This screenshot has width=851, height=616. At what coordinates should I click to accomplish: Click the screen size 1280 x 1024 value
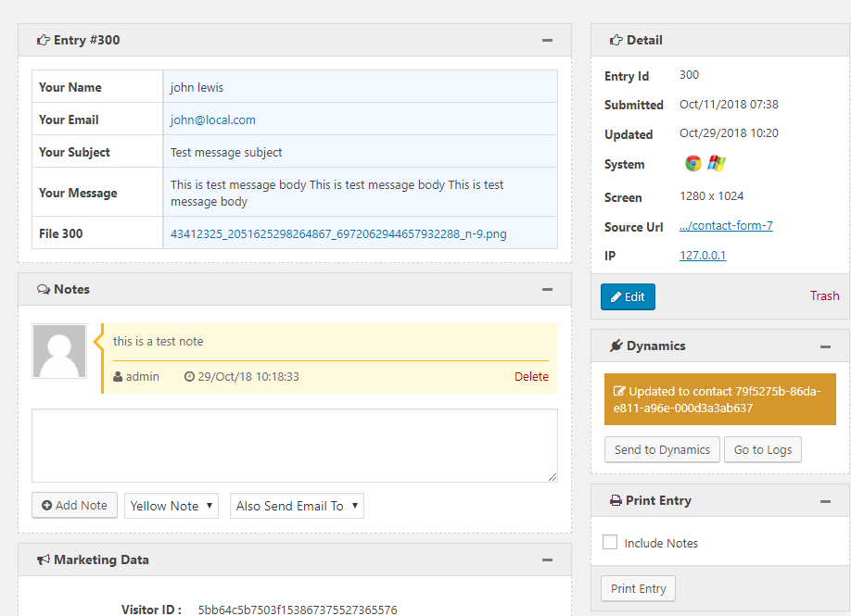pyautogui.click(x=712, y=196)
